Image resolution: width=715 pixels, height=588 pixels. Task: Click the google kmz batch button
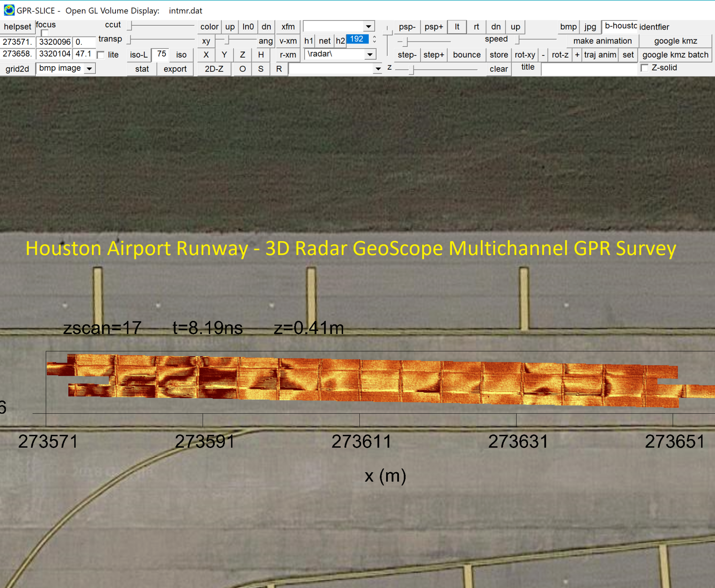click(x=675, y=55)
